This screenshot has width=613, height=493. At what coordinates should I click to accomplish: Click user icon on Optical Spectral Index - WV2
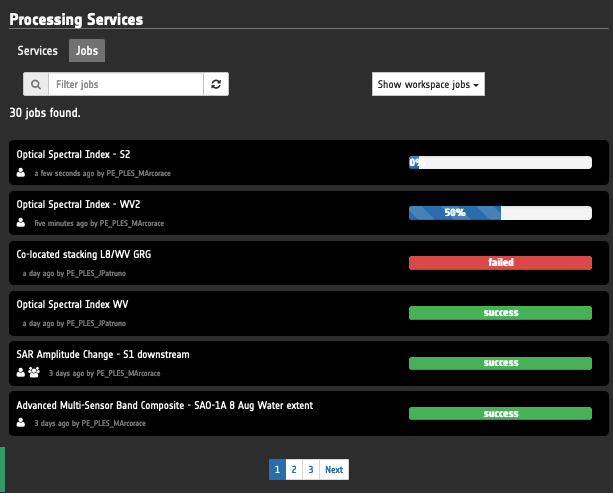[21, 223]
